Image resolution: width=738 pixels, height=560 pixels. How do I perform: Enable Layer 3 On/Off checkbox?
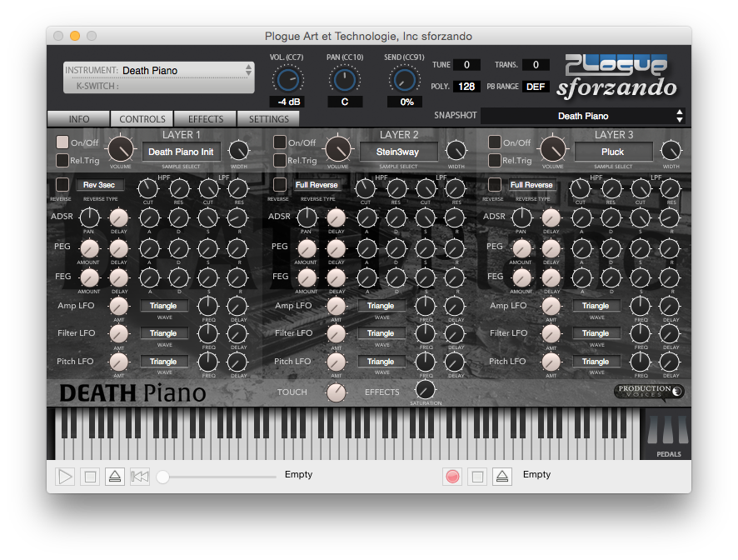pos(495,142)
